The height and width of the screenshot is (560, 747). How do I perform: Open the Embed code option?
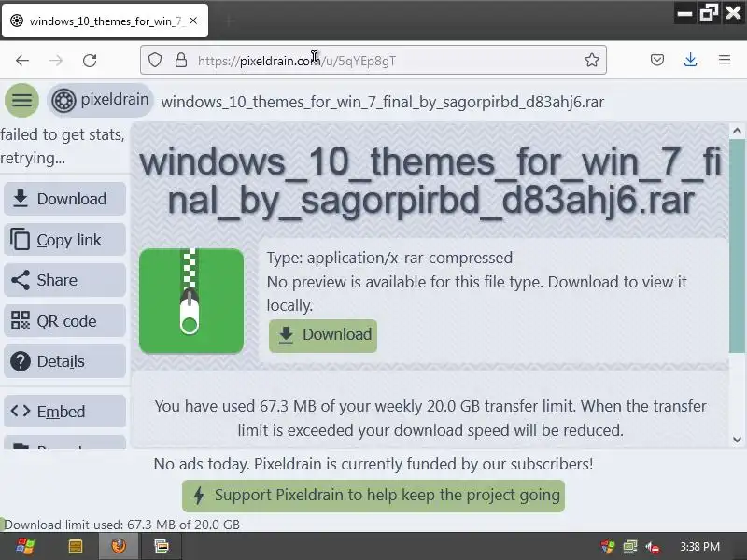click(64, 411)
